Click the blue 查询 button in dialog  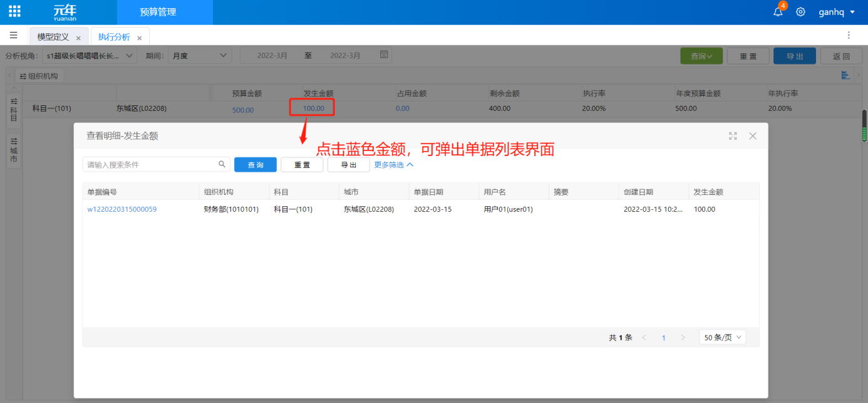click(255, 165)
